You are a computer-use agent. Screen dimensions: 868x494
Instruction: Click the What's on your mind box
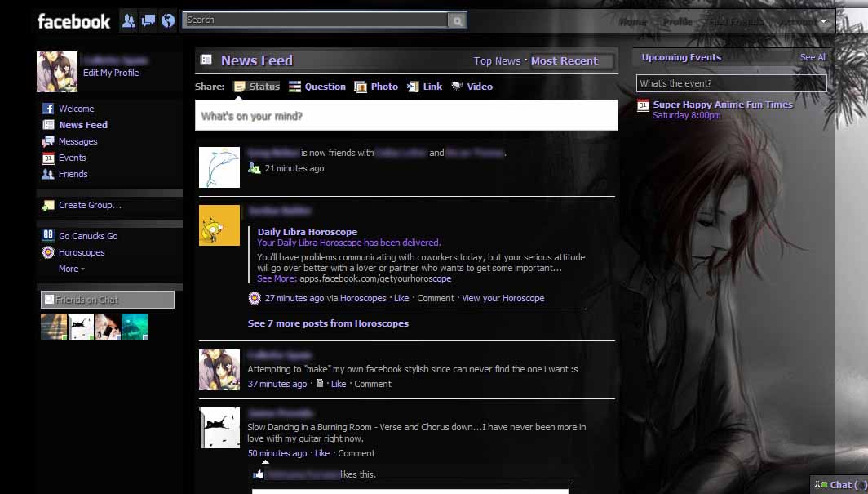406,115
